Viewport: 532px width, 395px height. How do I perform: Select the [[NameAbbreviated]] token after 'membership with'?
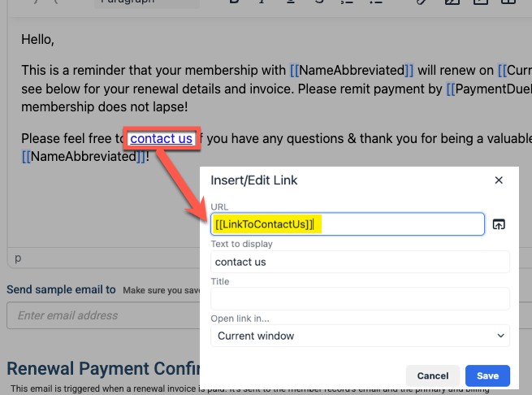352,71
